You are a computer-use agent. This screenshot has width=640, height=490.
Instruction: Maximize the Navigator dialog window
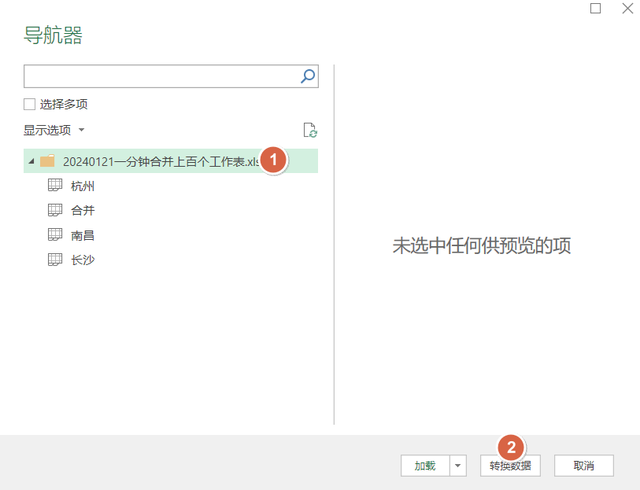[596, 8]
